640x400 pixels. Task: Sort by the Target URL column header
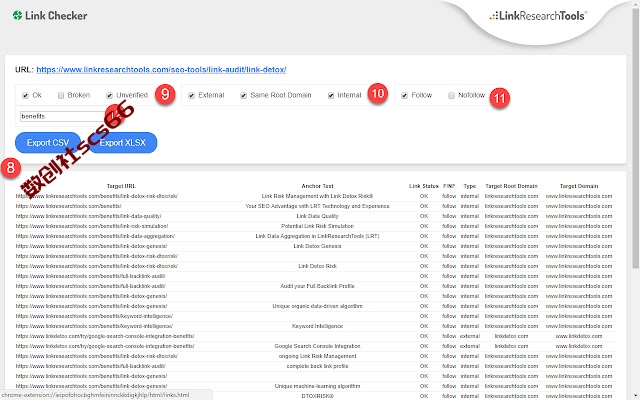121,186
